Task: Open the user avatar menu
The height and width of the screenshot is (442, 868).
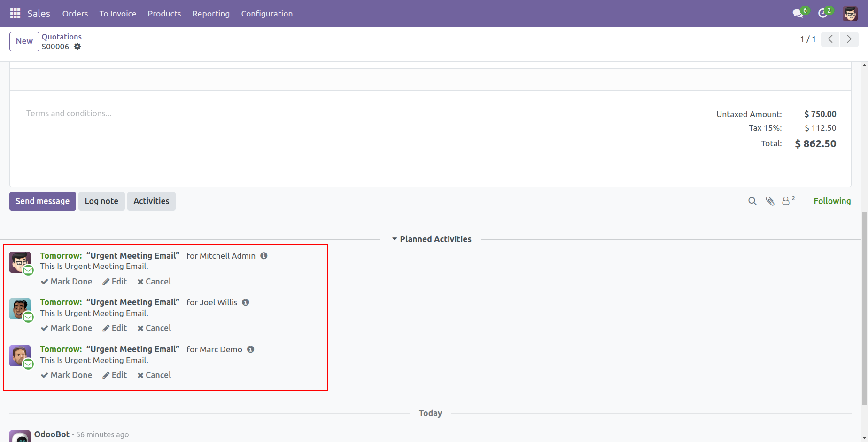Action: 850,14
